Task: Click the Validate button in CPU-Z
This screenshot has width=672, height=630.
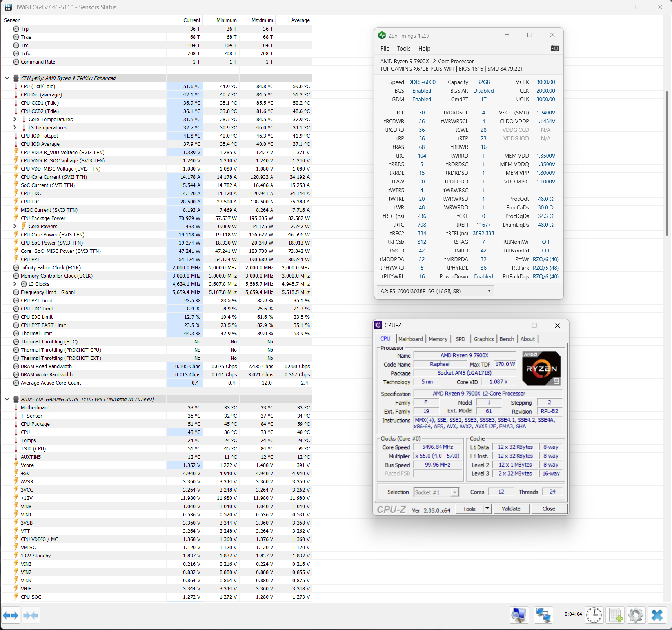Action: tap(511, 509)
